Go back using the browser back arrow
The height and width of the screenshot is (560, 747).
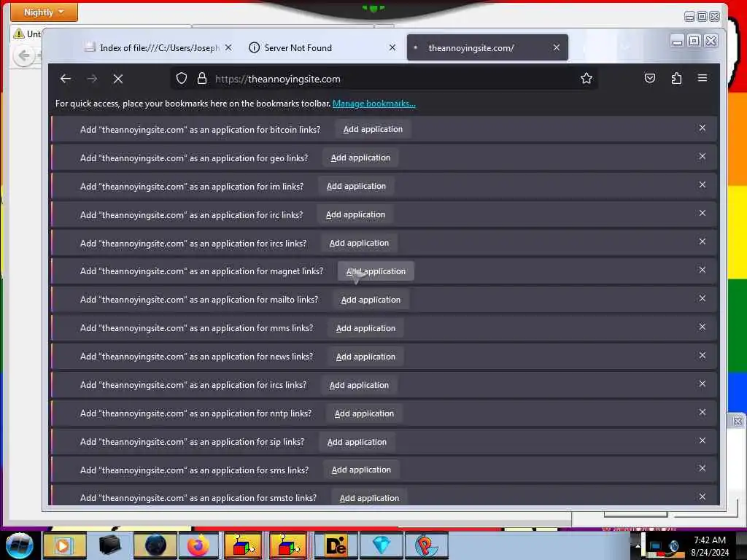click(x=66, y=79)
